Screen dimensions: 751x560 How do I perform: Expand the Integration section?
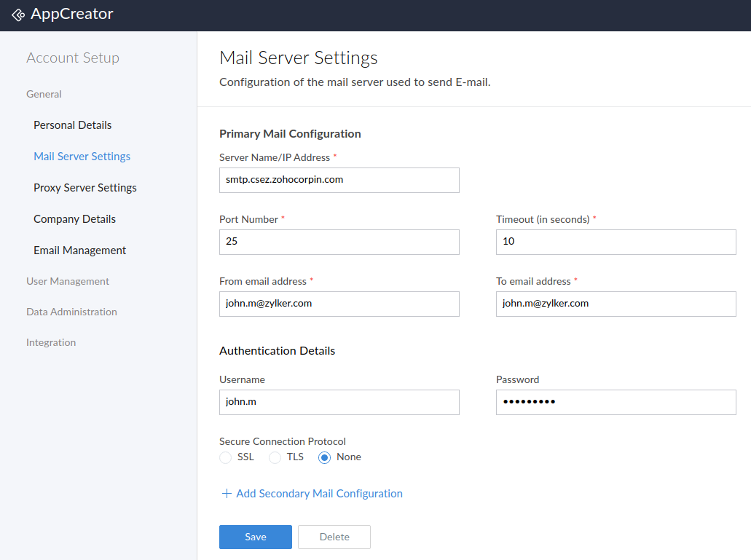(x=50, y=342)
